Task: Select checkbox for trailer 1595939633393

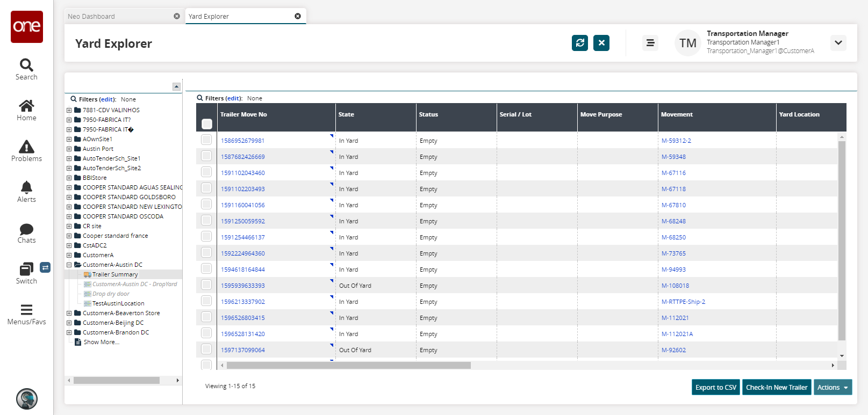Action: [206, 285]
